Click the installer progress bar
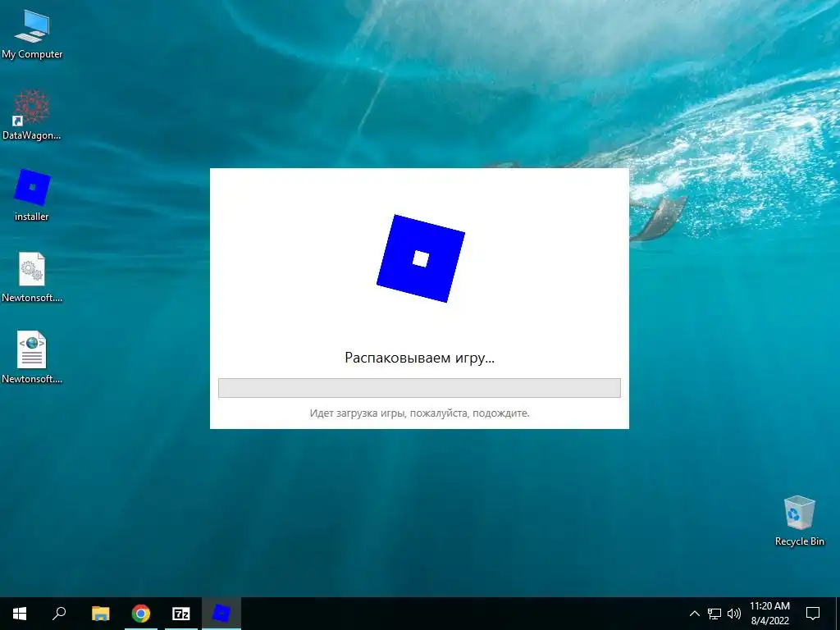This screenshot has width=840, height=630. pyautogui.click(x=419, y=388)
